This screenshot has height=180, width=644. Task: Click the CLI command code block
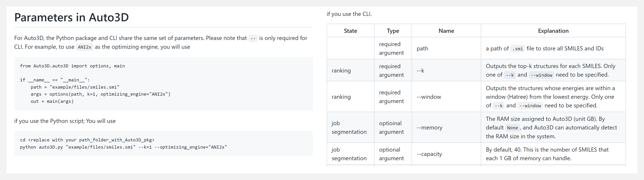164,144
